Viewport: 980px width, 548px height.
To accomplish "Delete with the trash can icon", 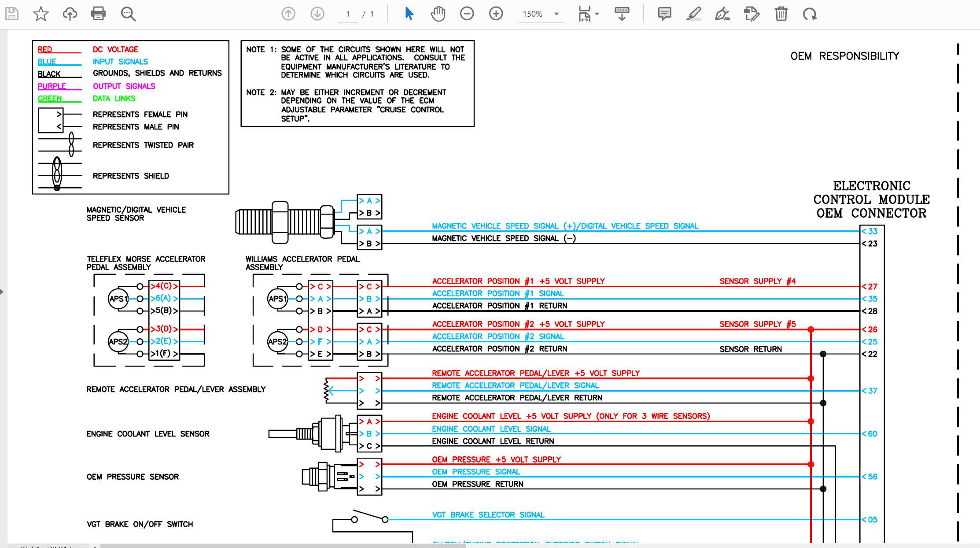I will 781,14.
